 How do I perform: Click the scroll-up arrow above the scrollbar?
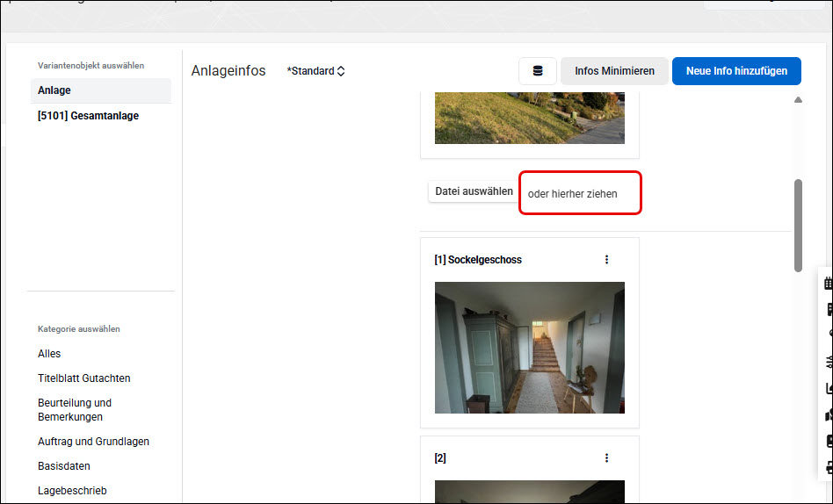coord(798,100)
